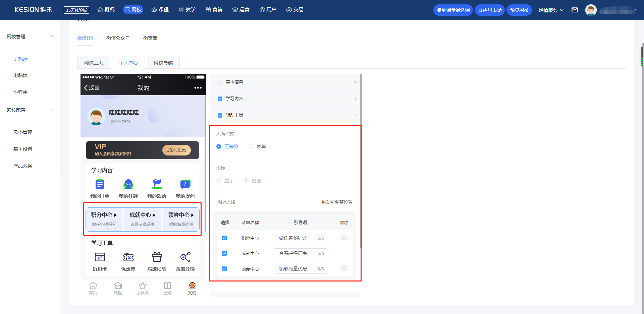
Task: Click the 我的分销 share icon
Action: click(185, 257)
